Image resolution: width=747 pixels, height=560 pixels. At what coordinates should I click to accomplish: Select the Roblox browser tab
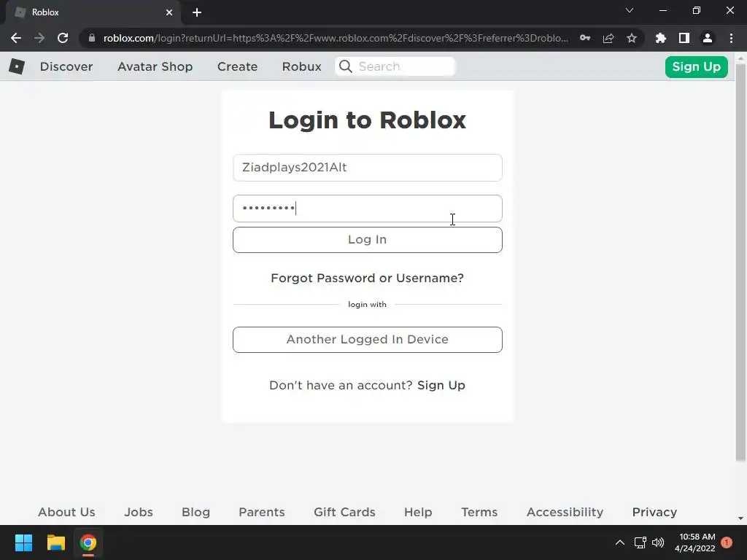coord(93,12)
